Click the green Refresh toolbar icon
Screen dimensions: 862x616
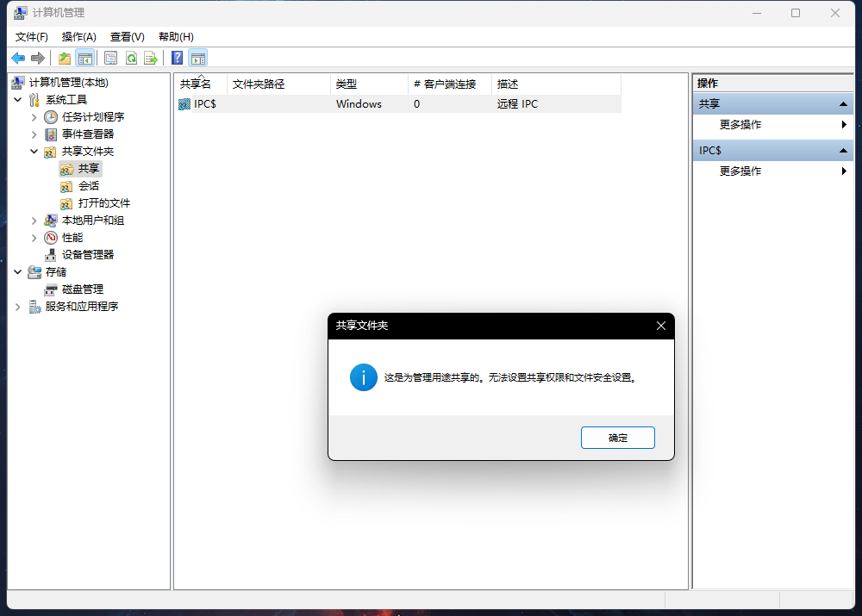click(131, 59)
